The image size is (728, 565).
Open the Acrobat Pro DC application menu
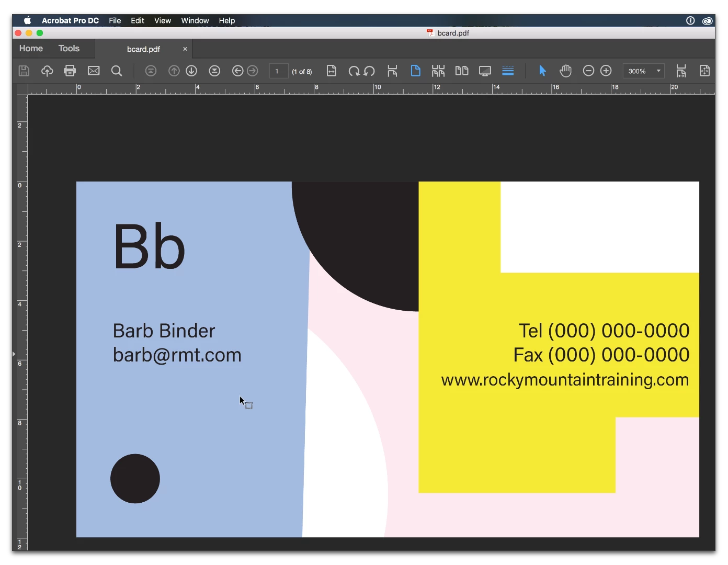click(70, 20)
